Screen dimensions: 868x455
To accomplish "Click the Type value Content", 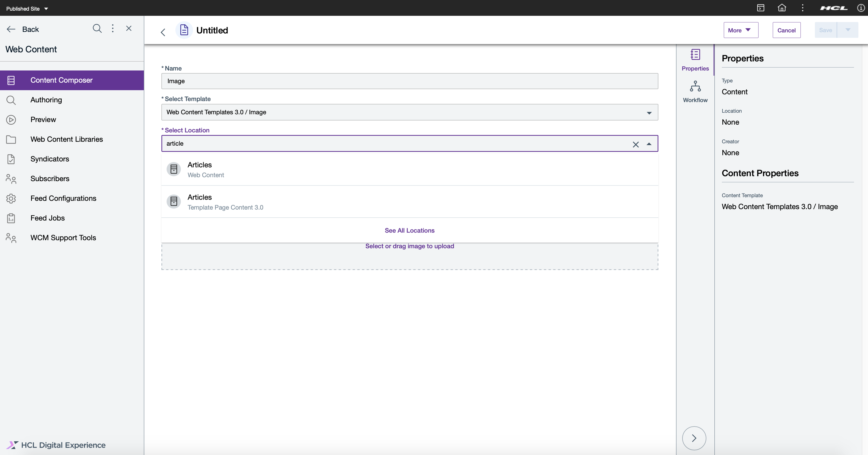I will click(x=735, y=92).
